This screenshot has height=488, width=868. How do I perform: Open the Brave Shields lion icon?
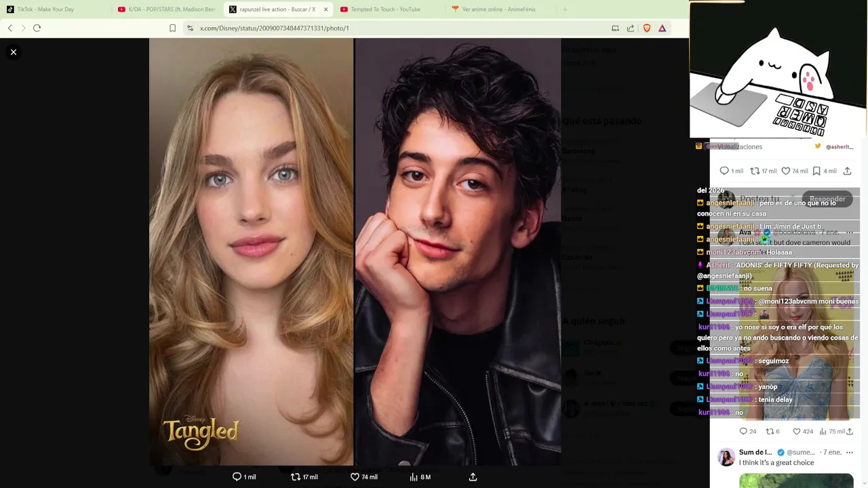tap(646, 28)
